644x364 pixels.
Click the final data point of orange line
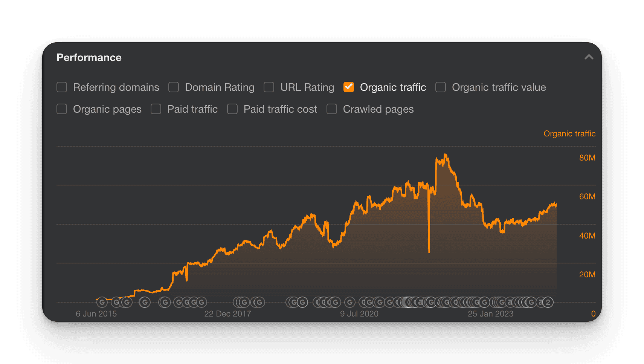click(x=556, y=205)
